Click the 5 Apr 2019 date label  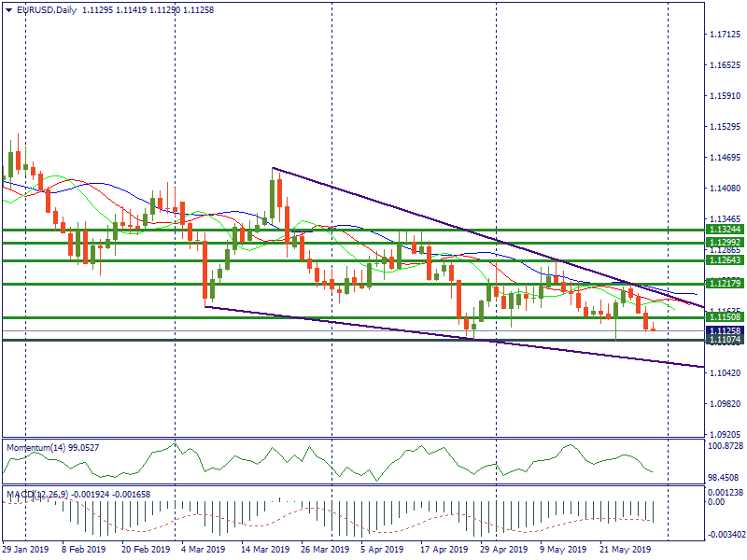[381, 550]
